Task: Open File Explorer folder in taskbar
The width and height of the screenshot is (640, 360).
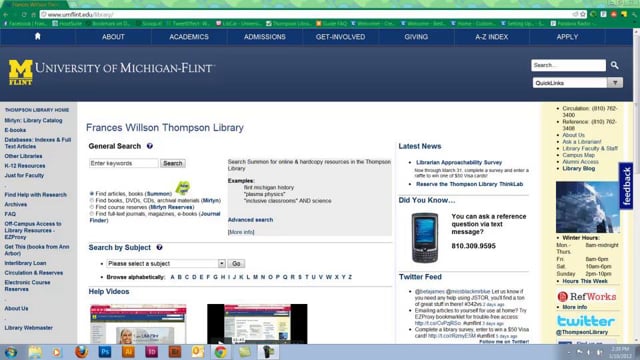Action: click(34, 352)
